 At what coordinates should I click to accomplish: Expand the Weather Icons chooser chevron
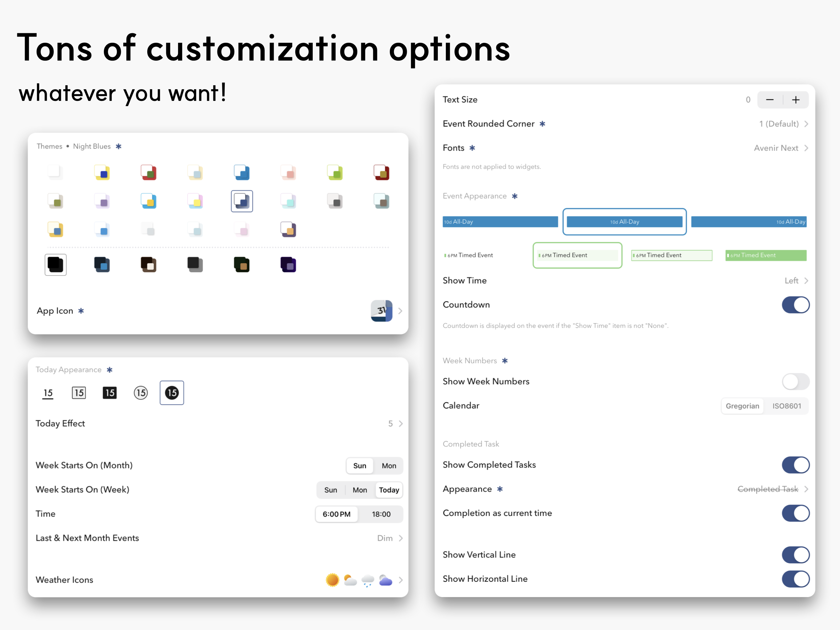point(401,580)
